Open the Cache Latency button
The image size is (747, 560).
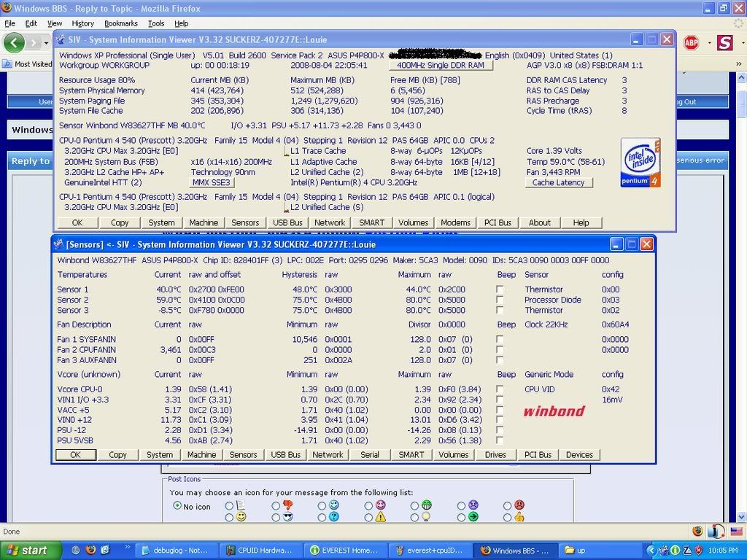click(559, 182)
